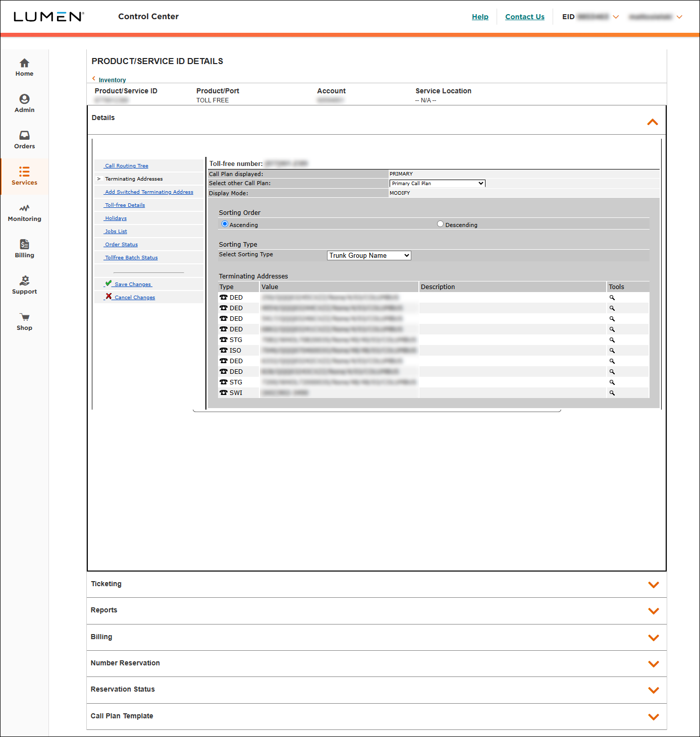
Task: Click the Support icon
Action: pos(24,285)
